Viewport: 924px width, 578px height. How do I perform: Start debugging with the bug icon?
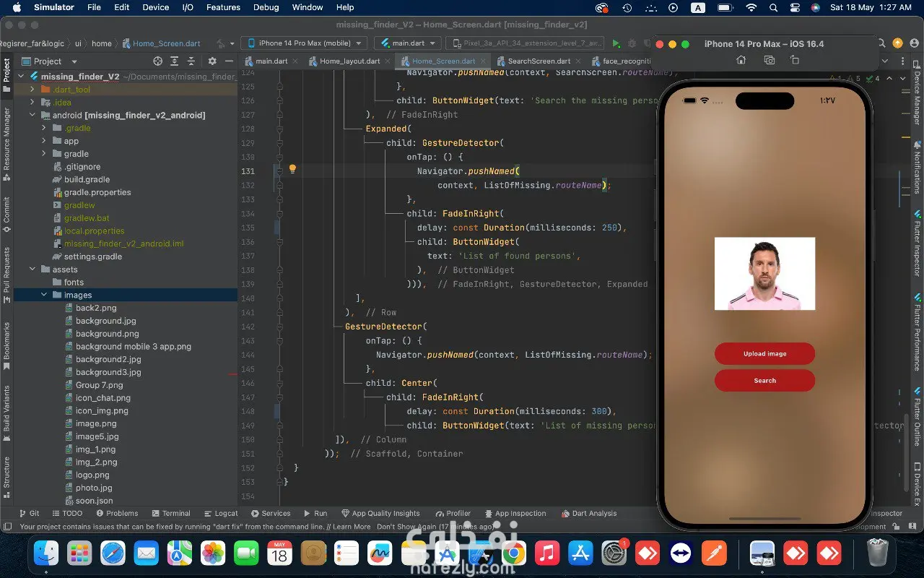[x=632, y=43]
